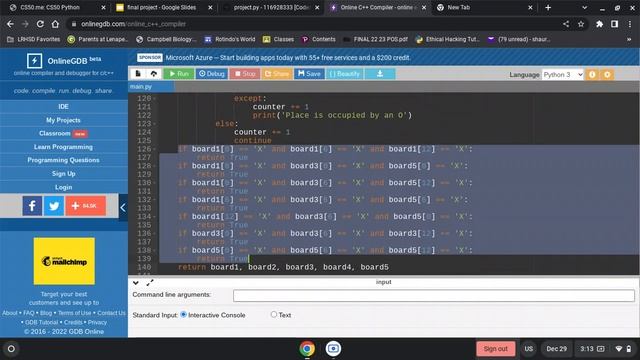Collapse sidebar with left chevron handle
This screenshot has width=640, height=360.
(x=123, y=207)
